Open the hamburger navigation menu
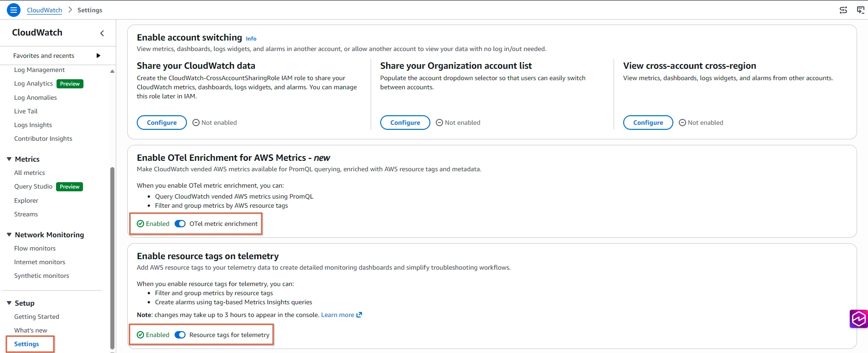This screenshot has width=868, height=353. click(14, 10)
